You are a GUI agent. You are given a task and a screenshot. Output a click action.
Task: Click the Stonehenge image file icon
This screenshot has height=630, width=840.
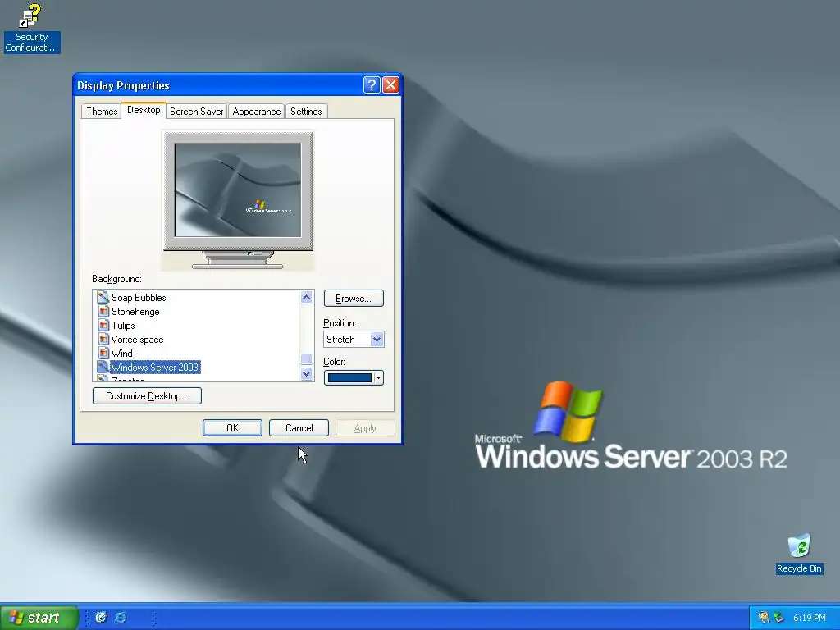point(103,311)
